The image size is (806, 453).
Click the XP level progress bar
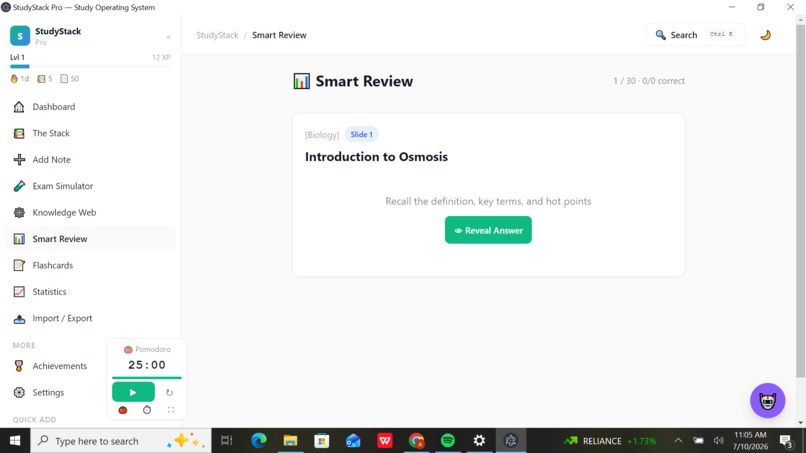(90, 66)
